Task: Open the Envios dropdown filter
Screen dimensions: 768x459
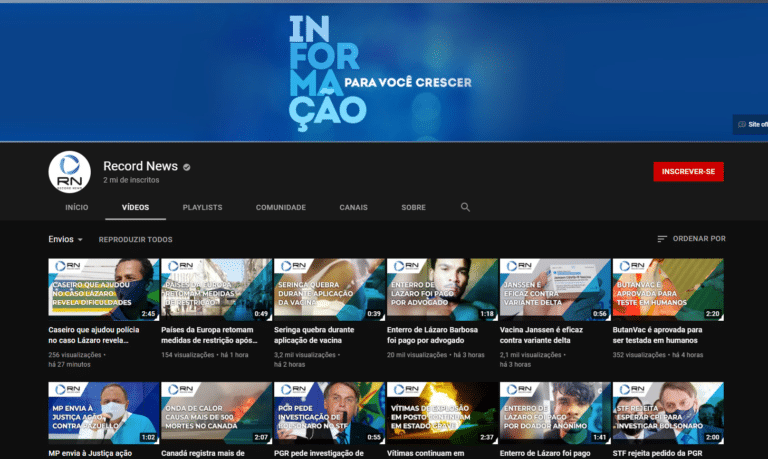Action: 66,240
